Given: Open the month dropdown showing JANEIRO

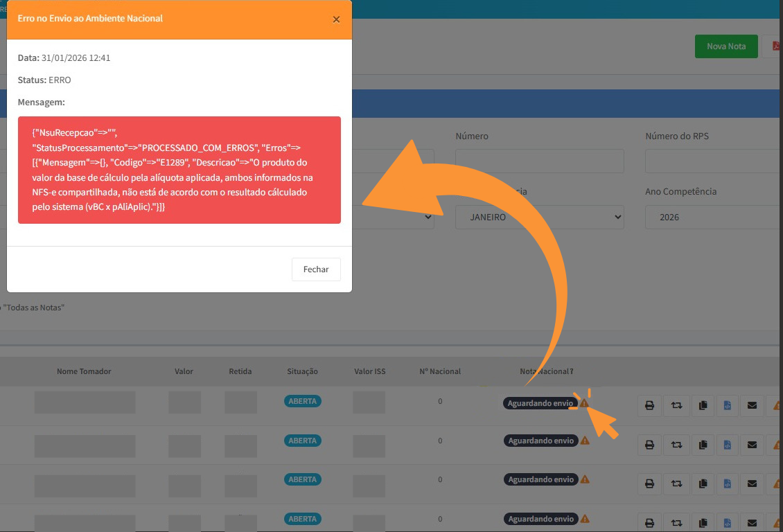Looking at the screenshot, I should 539,217.
